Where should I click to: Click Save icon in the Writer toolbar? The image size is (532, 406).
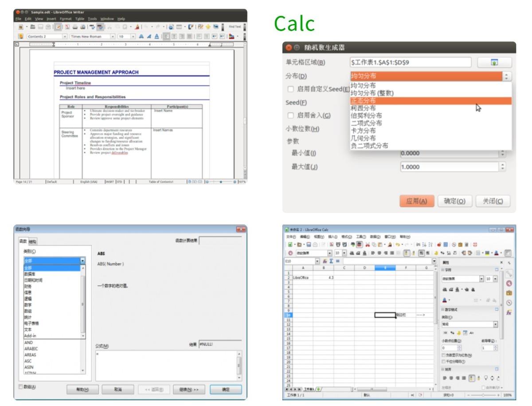(x=40, y=27)
